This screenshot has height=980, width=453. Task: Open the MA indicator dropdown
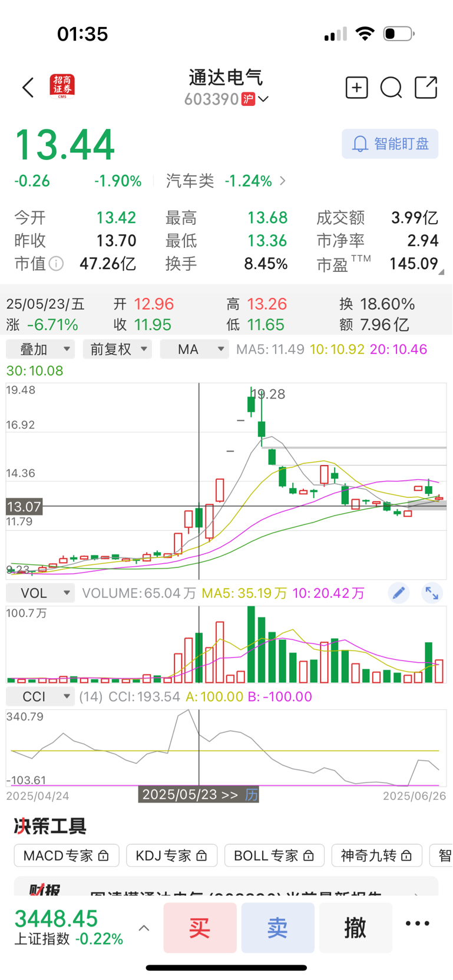[194, 349]
